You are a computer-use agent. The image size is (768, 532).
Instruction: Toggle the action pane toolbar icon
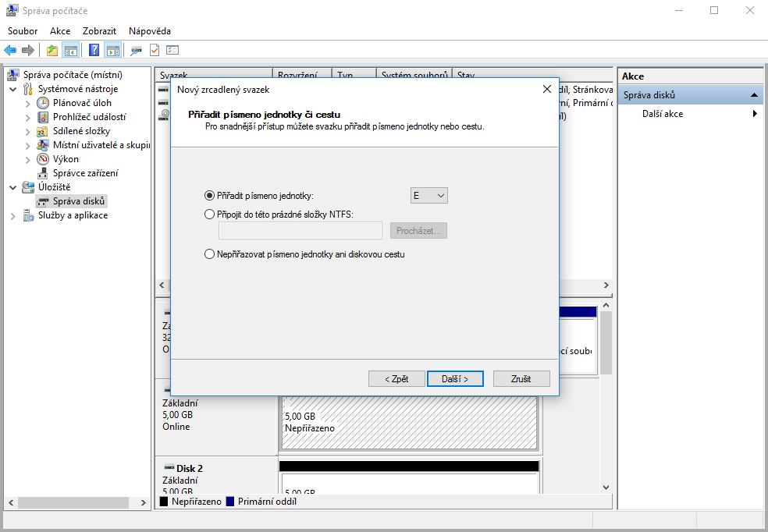point(112,51)
